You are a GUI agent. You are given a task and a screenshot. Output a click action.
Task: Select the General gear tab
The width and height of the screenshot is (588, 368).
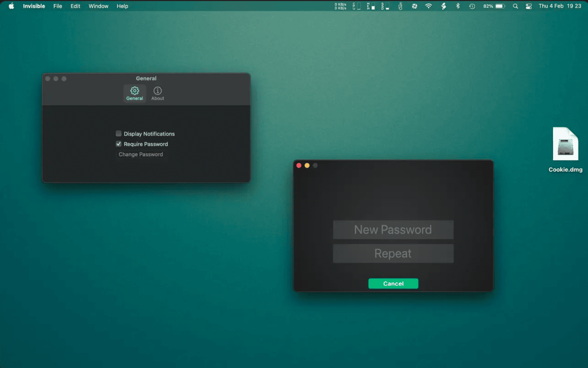pos(134,93)
